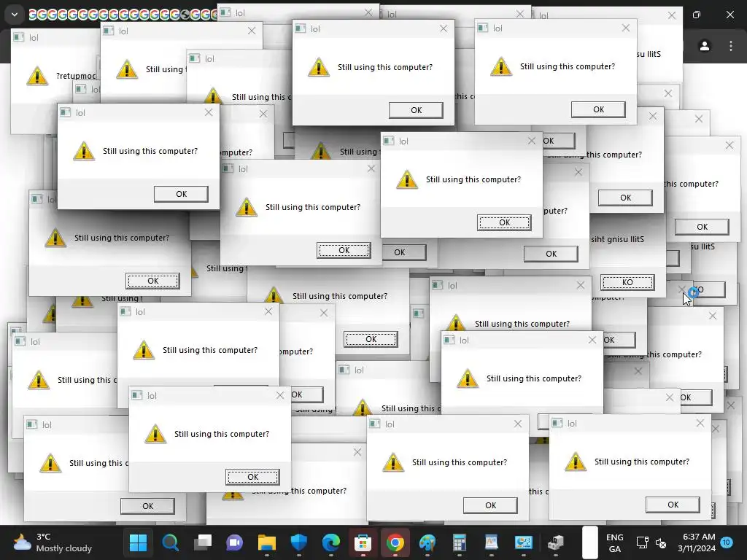Launch Teams Chat from taskbar
The width and height of the screenshot is (747, 560).
click(x=234, y=542)
